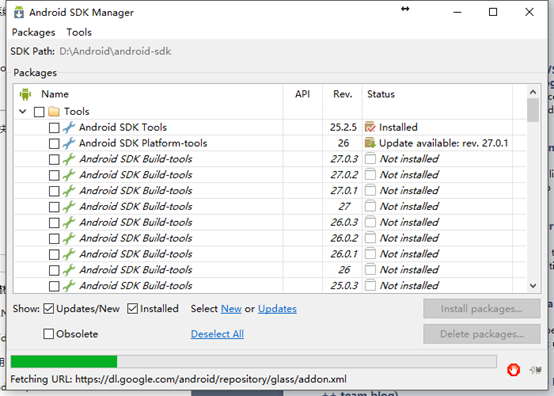Check Build-tools 26.0.1 checkbox
This screenshot has width=554, height=396.
click(x=54, y=255)
